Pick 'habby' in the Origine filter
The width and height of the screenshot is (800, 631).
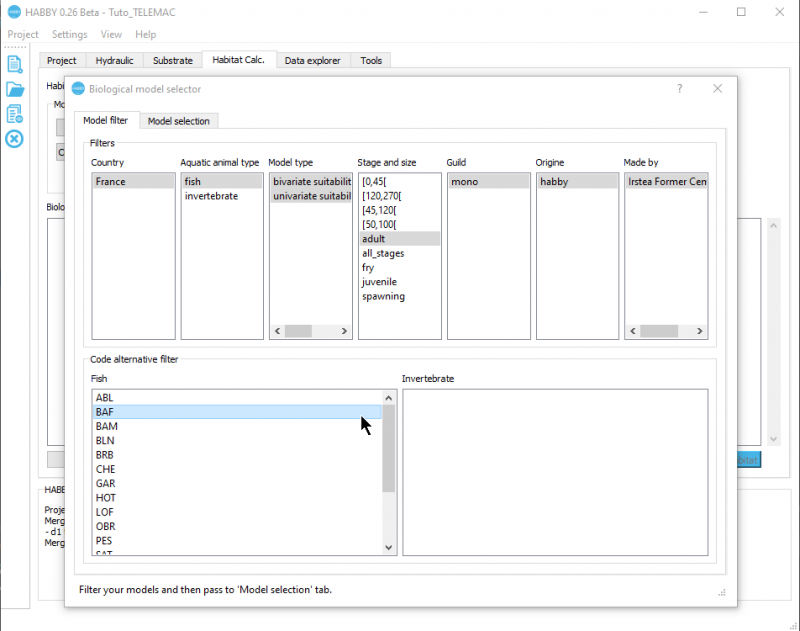click(x=554, y=182)
